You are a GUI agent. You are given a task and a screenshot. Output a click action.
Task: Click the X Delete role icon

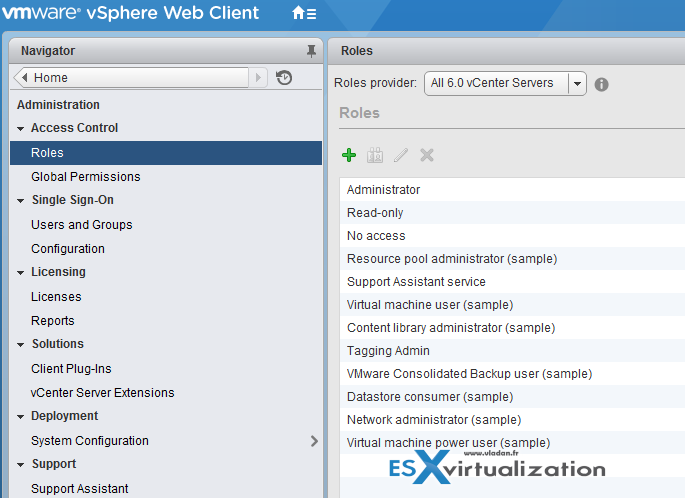[427, 155]
